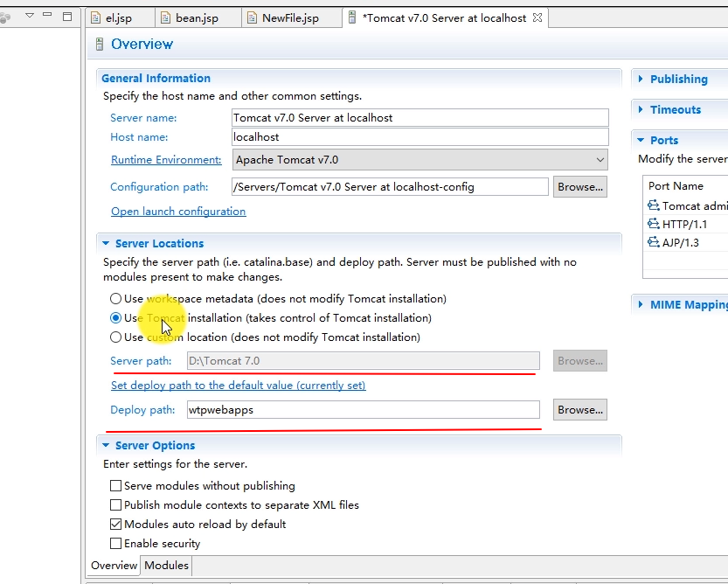Click Set deploy path to default value link
This screenshot has height=584, width=728.
pyautogui.click(x=239, y=386)
